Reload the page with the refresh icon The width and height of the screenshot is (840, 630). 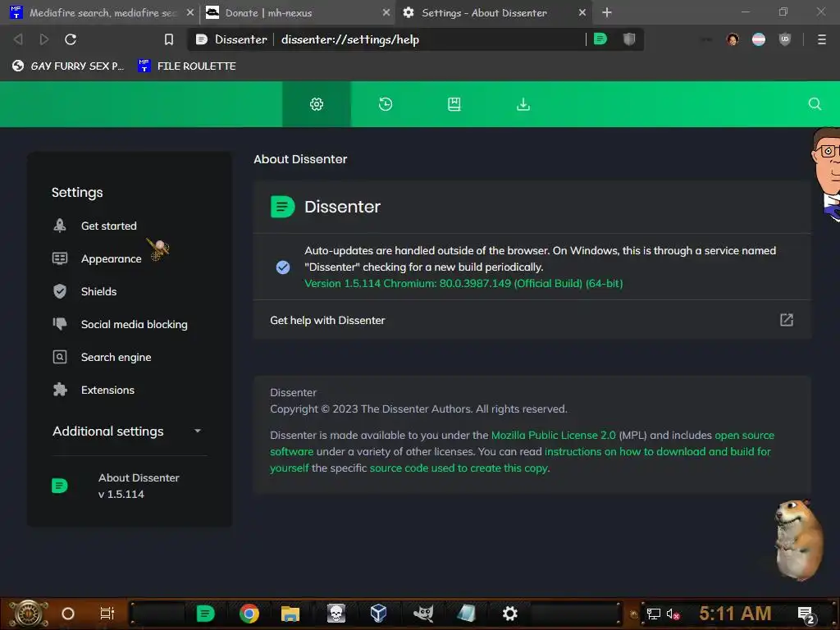point(71,39)
